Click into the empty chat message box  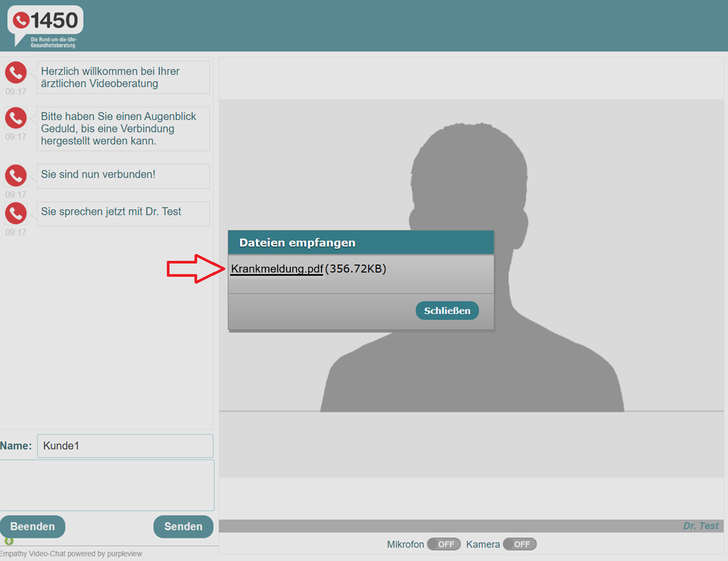[x=107, y=485]
